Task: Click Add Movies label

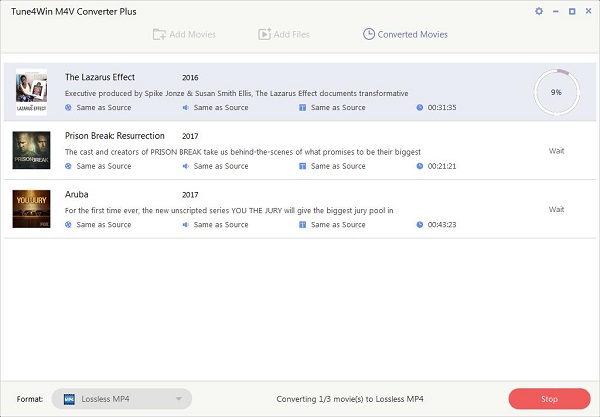Action: point(192,34)
